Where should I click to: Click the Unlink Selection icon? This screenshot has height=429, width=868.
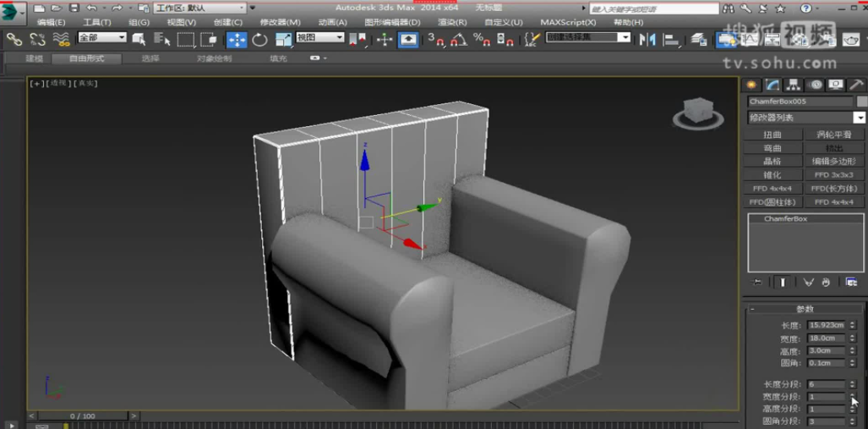coord(37,40)
